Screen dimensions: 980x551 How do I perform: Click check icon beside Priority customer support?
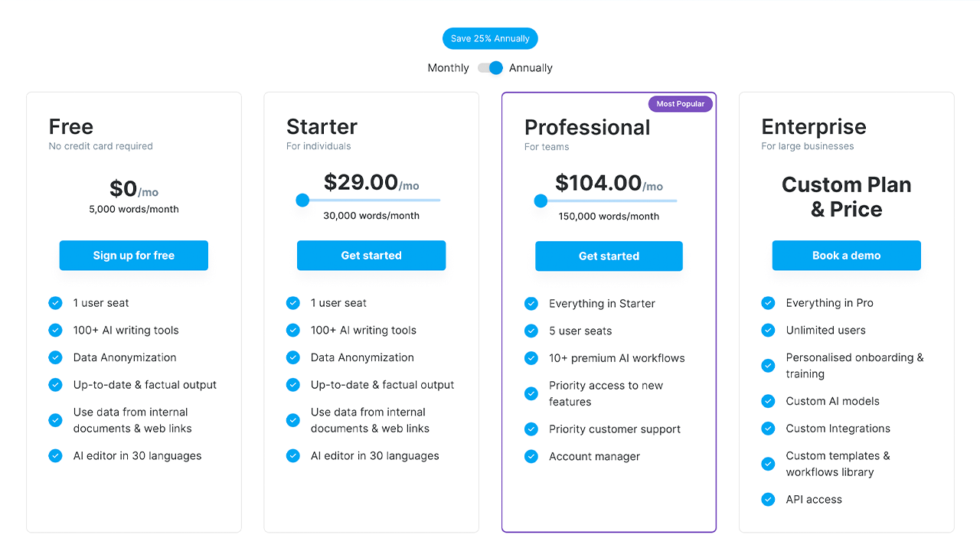pyautogui.click(x=531, y=429)
